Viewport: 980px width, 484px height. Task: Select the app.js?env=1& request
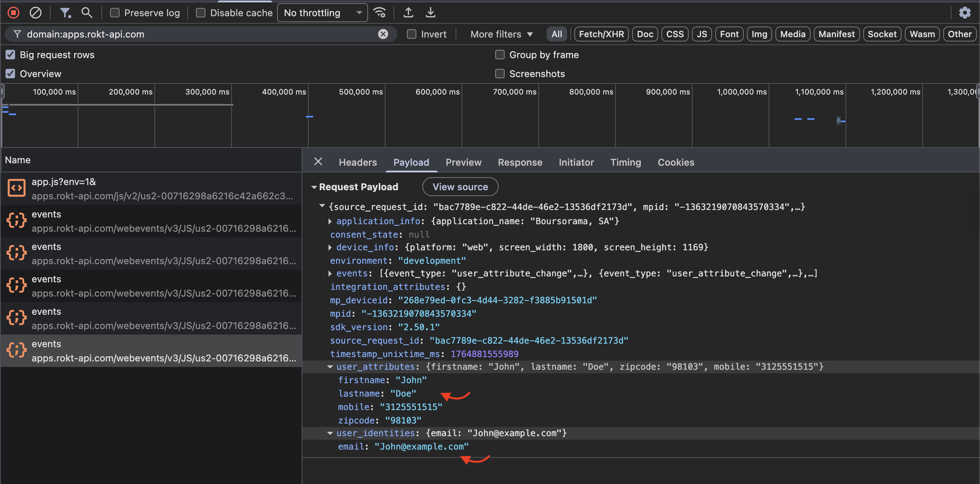119,188
